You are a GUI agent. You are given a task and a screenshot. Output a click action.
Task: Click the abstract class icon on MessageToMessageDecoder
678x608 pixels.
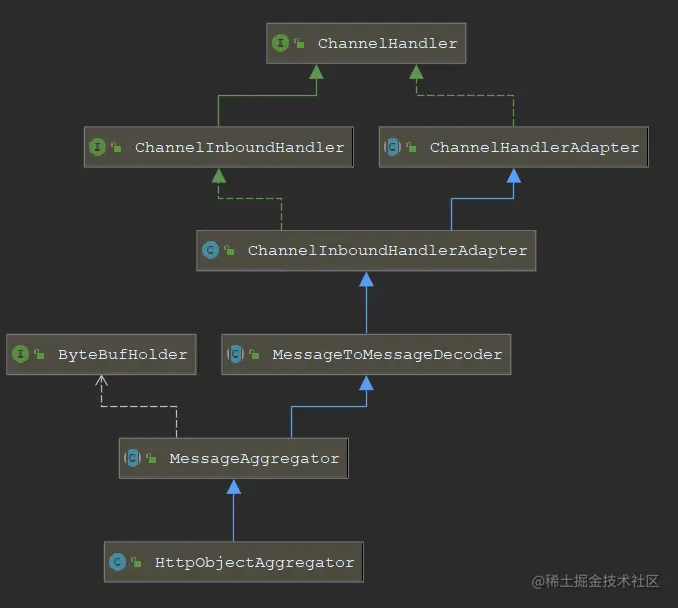[x=235, y=354]
